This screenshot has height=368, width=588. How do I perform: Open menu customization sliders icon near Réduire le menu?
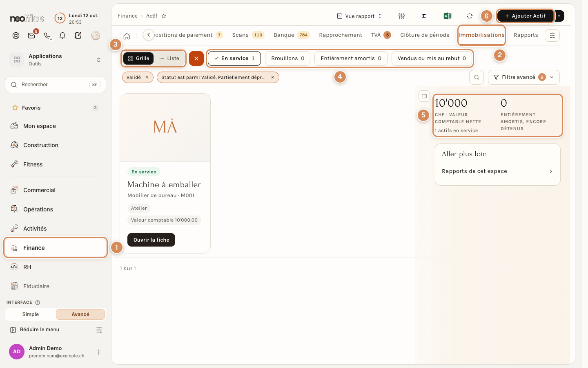pyautogui.click(x=99, y=330)
